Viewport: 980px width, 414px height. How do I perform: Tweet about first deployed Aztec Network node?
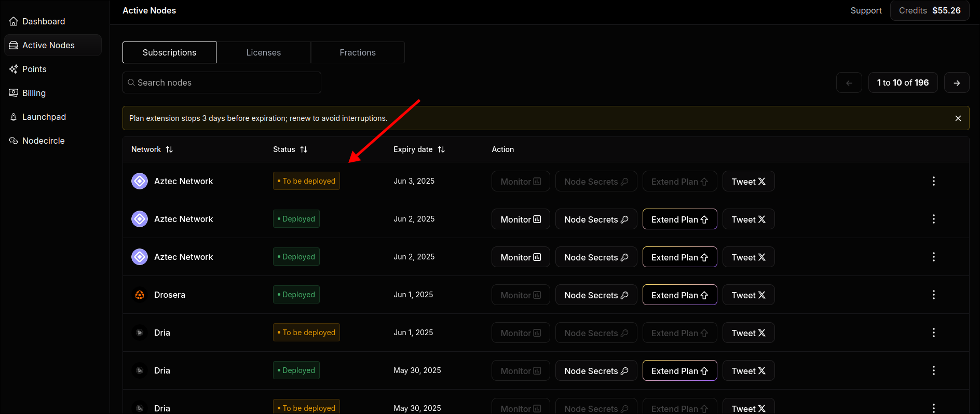[x=748, y=219]
